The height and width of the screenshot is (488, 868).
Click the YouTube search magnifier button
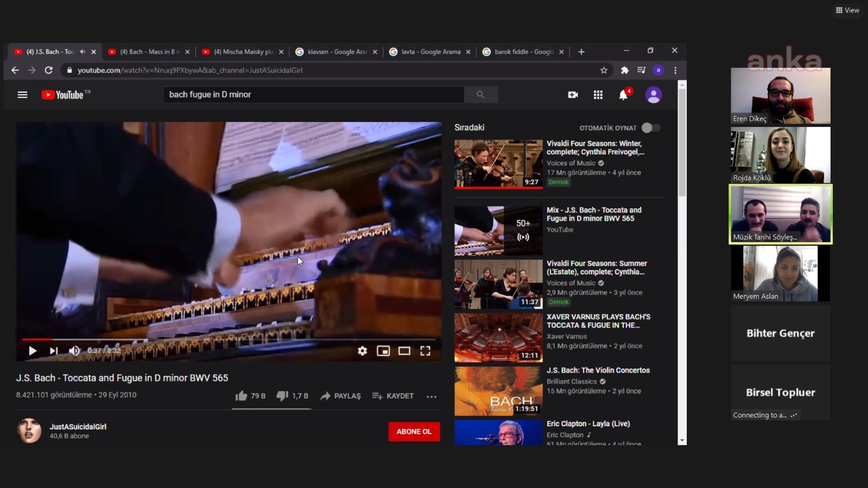[x=480, y=95]
